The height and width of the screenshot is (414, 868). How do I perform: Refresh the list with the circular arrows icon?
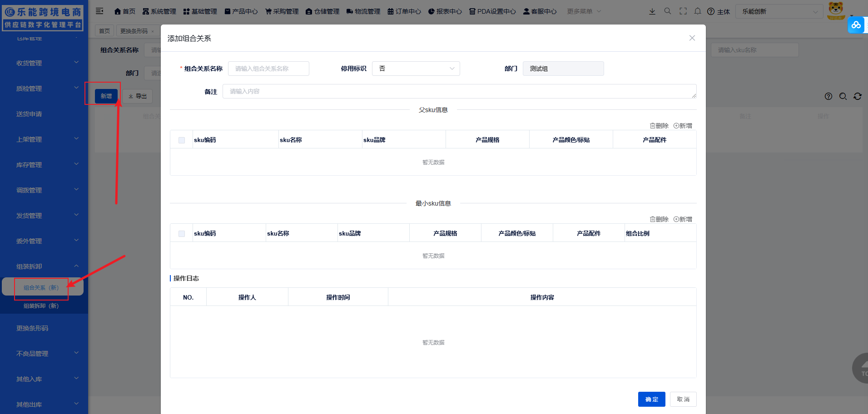point(858,96)
